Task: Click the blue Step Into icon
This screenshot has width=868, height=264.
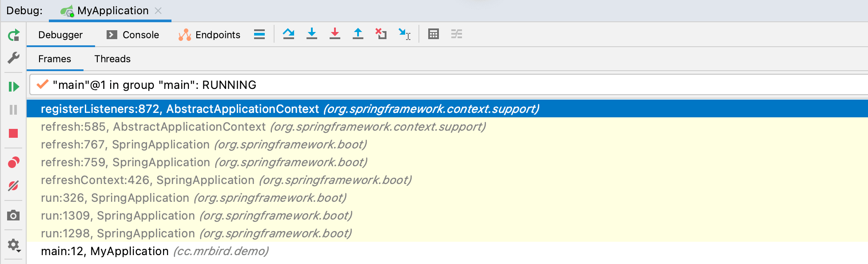Action: (x=312, y=34)
